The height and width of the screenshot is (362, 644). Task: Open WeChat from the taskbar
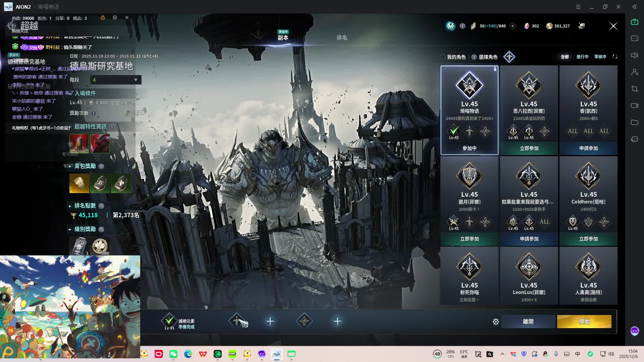click(173, 354)
